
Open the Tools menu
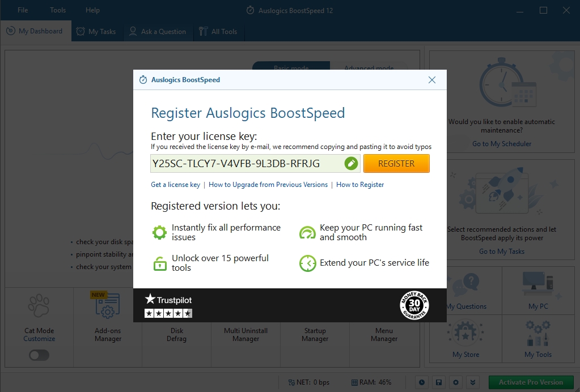click(57, 10)
